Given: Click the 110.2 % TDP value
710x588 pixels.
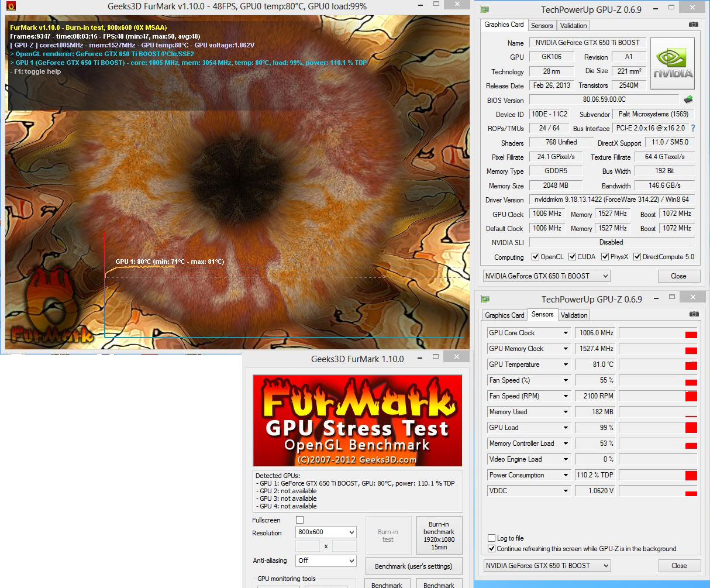Looking at the screenshot, I should [594, 475].
